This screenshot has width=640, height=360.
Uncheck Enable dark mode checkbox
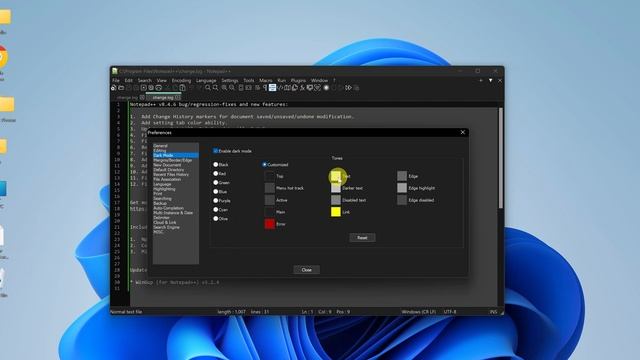(216, 151)
